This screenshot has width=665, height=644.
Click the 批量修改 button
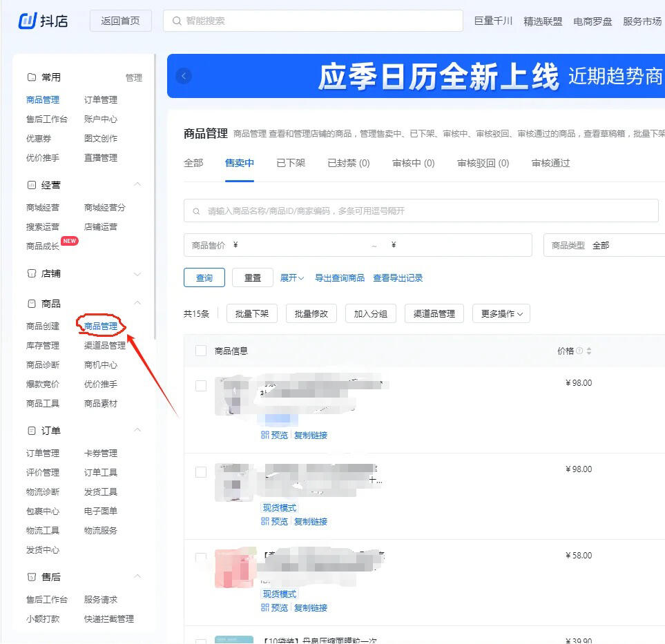click(311, 314)
